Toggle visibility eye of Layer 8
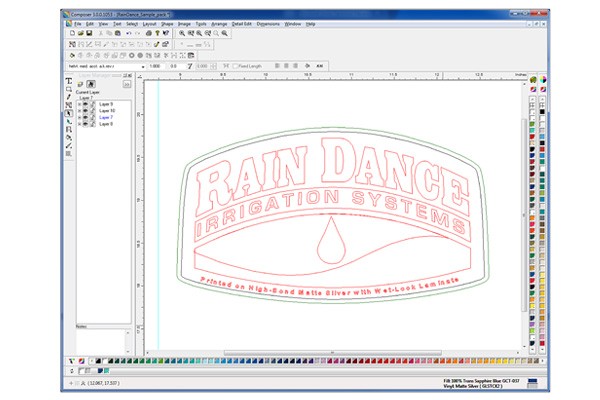The width and height of the screenshot is (600, 400). (x=86, y=124)
